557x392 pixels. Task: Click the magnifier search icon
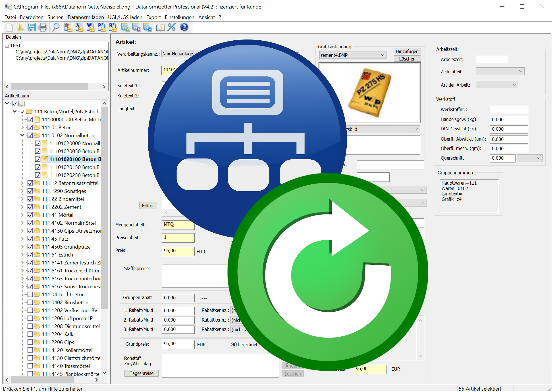click(56, 27)
